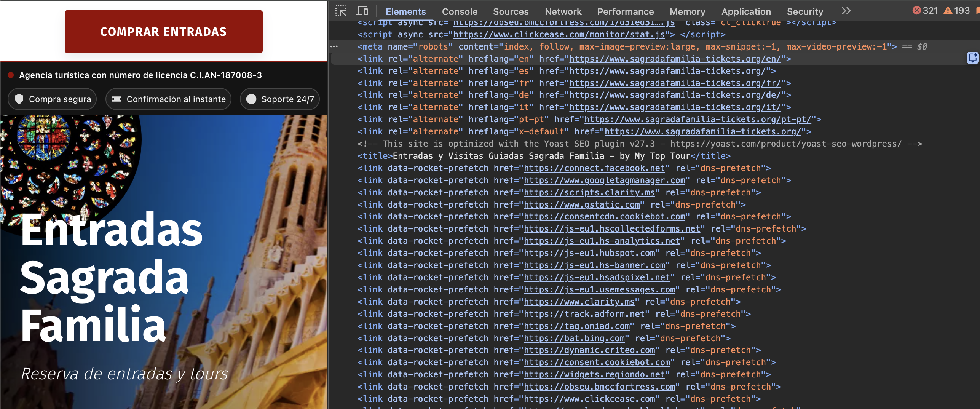980x409 pixels.
Task: Show more DevTools tabs chevron
Action: (x=846, y=11)
